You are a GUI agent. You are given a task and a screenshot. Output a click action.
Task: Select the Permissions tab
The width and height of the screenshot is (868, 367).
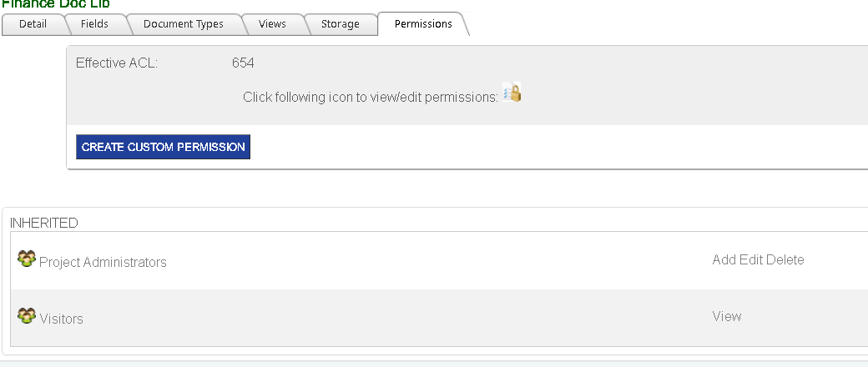pyautogui.click(x=423, y=24)
